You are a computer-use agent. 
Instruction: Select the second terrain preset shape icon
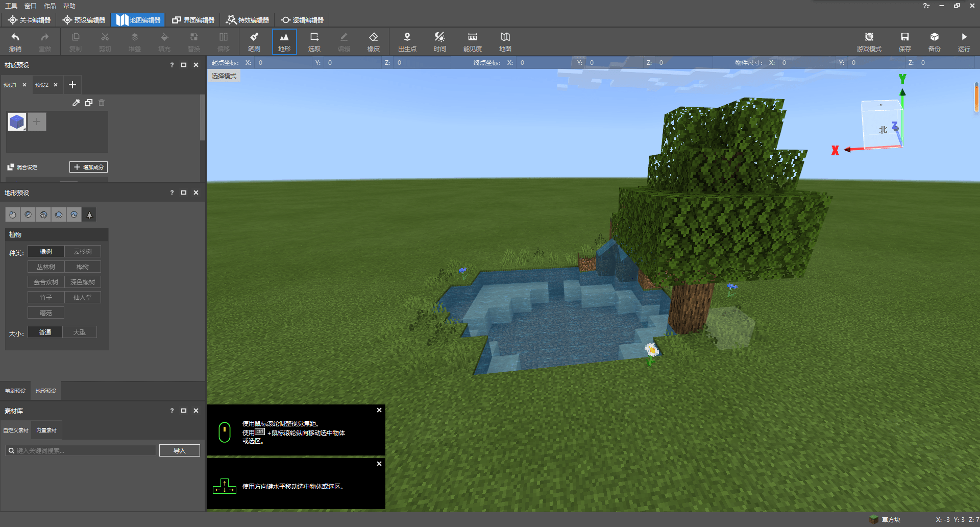[28, 214]
